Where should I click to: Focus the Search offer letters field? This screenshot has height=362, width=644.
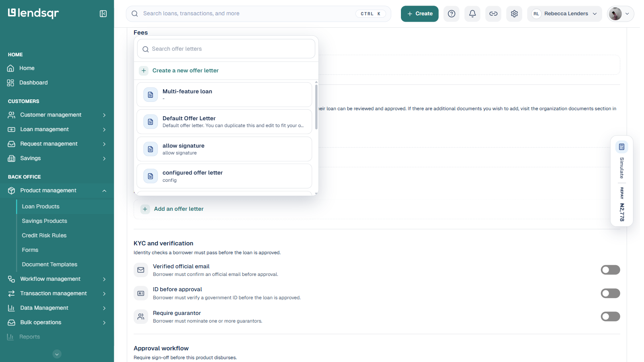pyautogui.click(x=226, y=49)
